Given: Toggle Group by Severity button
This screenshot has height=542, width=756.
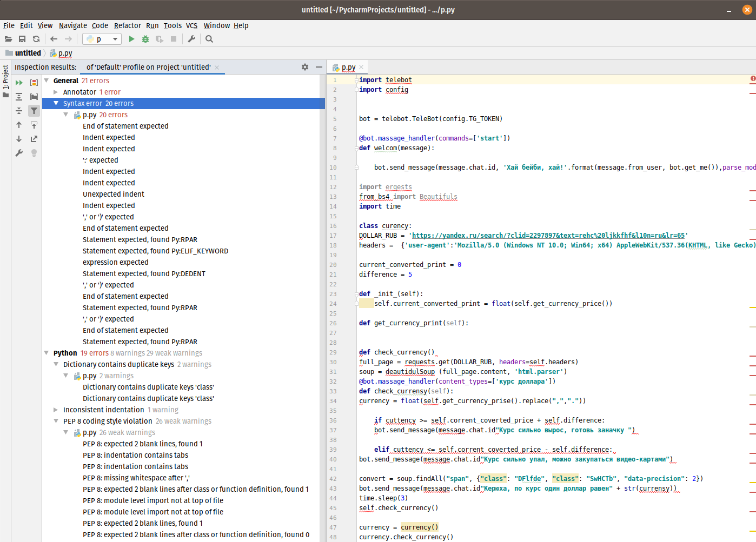Looking at the screenshot, I should click(x=34, y=83).
